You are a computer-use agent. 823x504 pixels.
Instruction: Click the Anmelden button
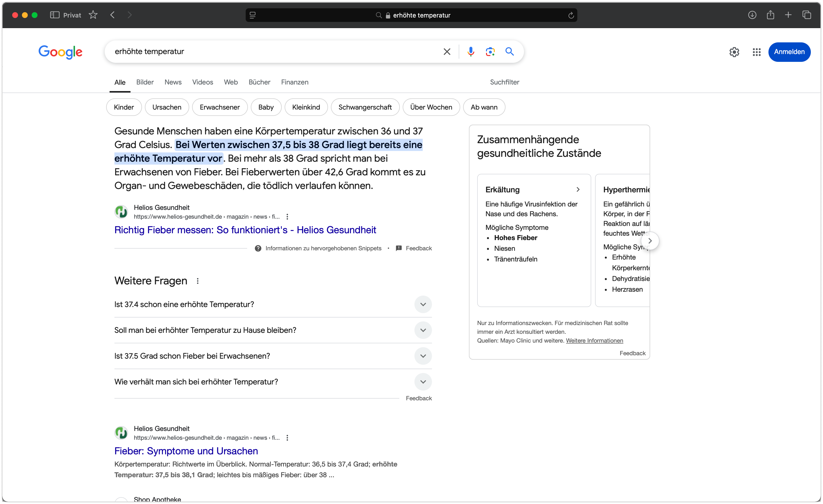pyautogui.click(x=789, y=52)
